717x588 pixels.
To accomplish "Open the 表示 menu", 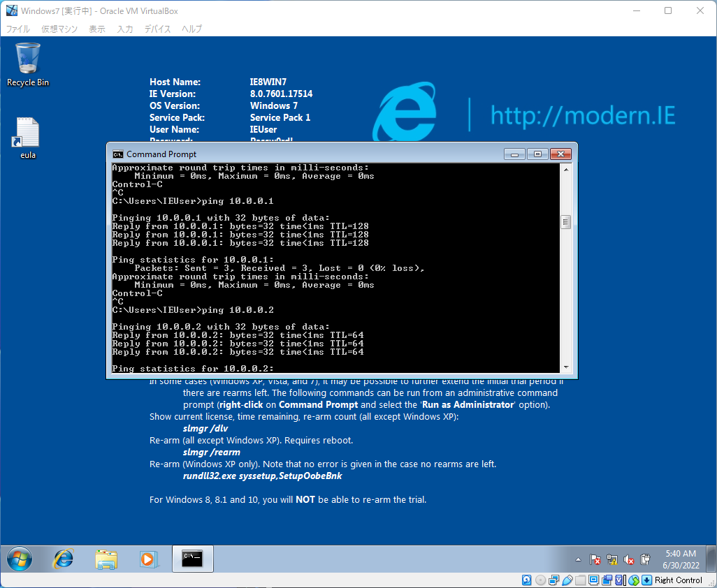I will click(x=97, y=29).
